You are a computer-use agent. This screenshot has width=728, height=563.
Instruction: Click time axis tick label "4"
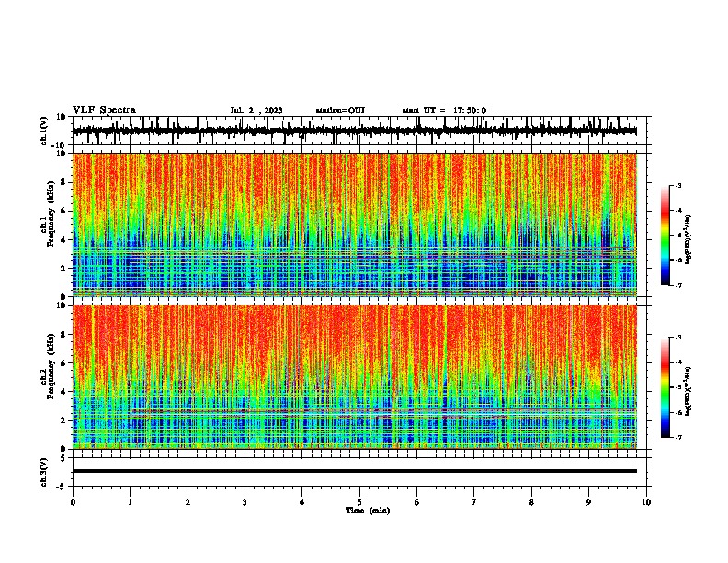[x=302, y=502]
